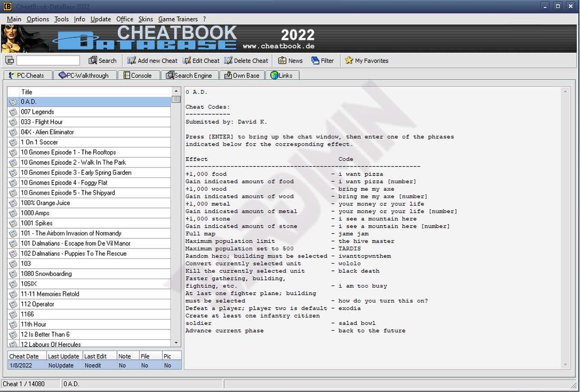Open the Info menu
580x392 pixels.
80,19
